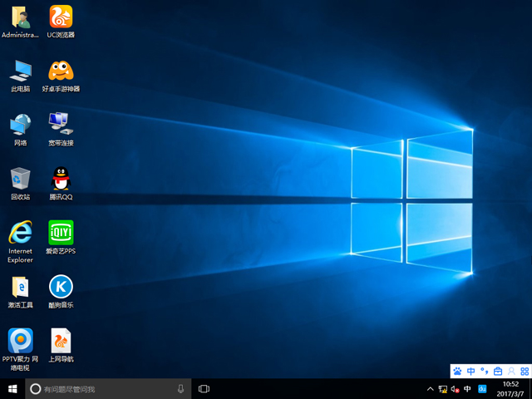Select the 酷狗音乐 desktop shortcut

point(61,286)
